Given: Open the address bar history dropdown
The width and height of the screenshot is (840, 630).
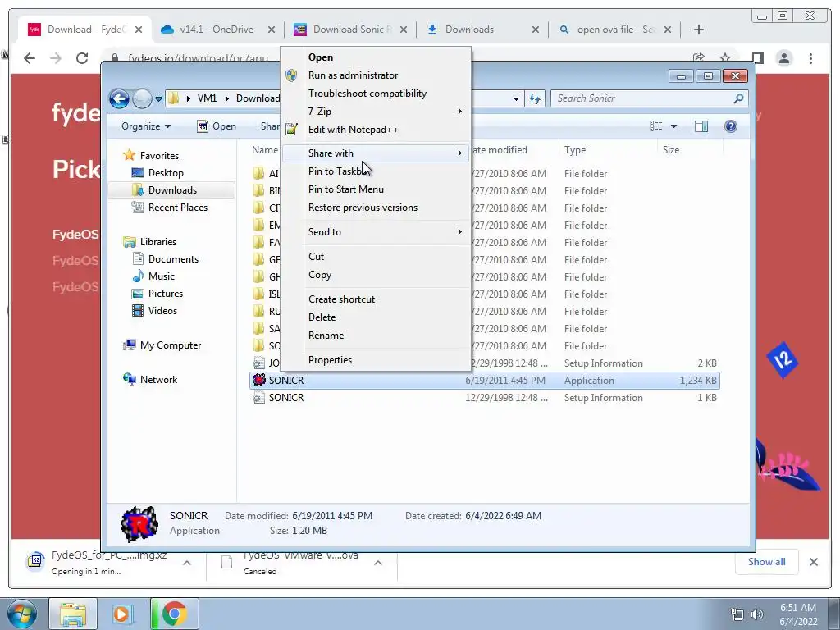Looking at the screenshot, I should click(x=516, y=98).
